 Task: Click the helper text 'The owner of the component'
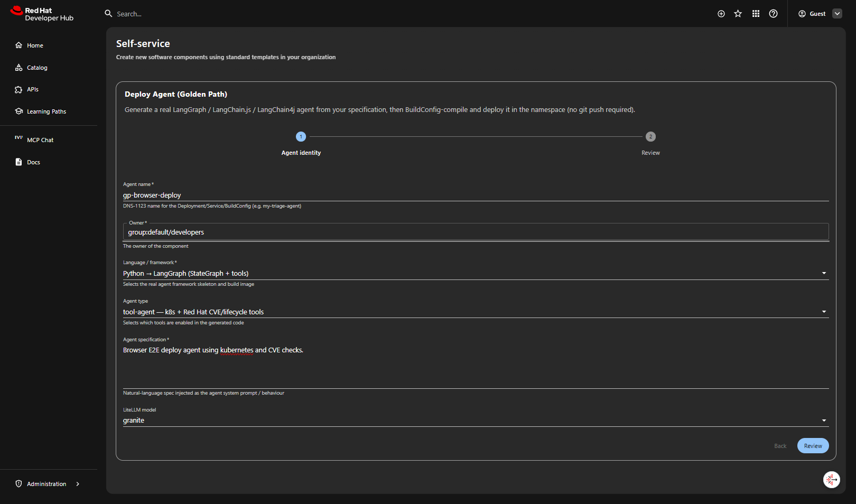156,246
